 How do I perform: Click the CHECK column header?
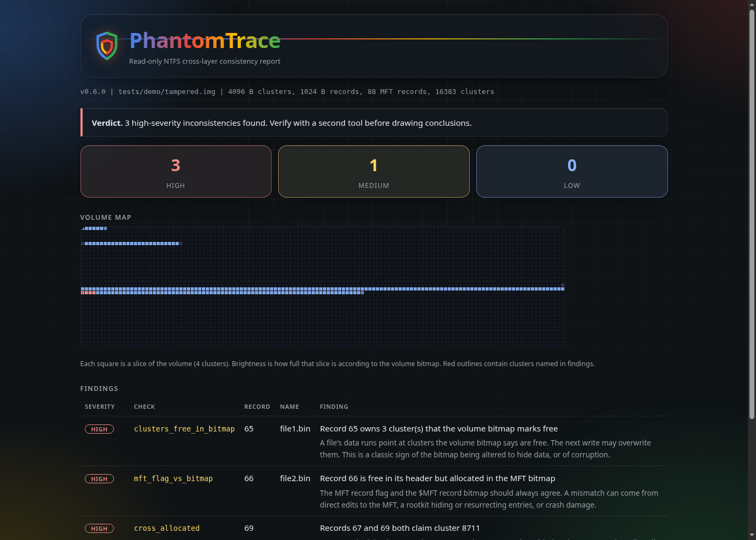pyautogui.click(x=144, y=407)
